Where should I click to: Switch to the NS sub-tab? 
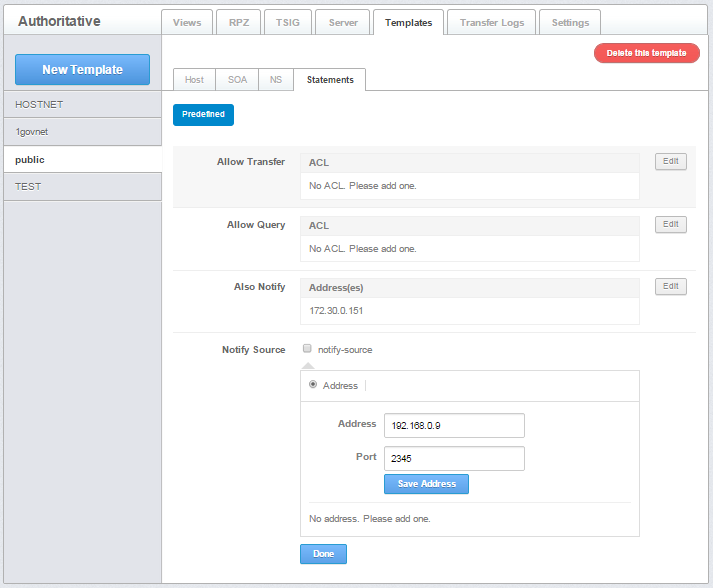click(x=275, y=80)
